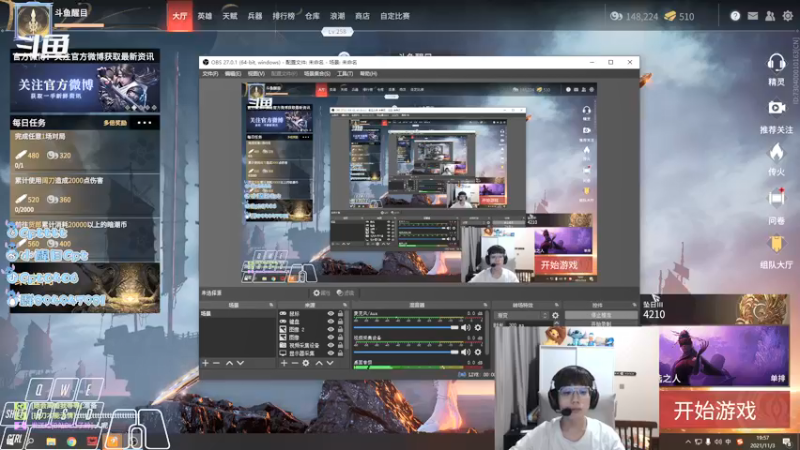Image resolution: width=800 pixels, height=450 pixels.
Task: Switch to the 排行榜 game tab
Action: click(x=284, y=16)
